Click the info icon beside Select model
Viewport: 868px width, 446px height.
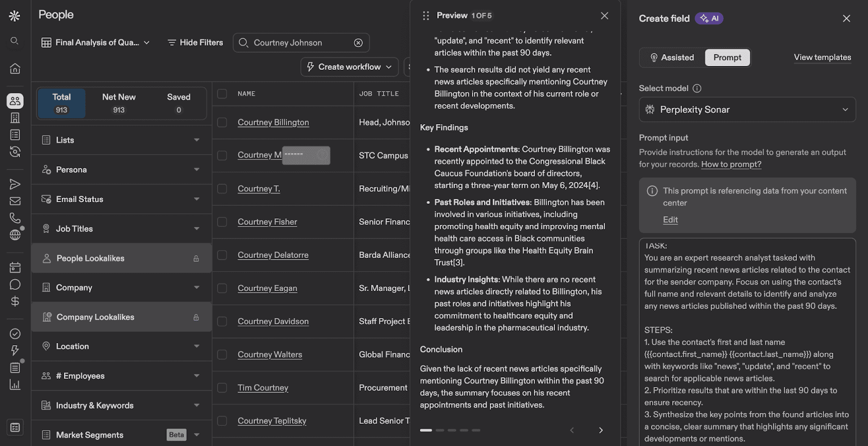tap(697, 88)
